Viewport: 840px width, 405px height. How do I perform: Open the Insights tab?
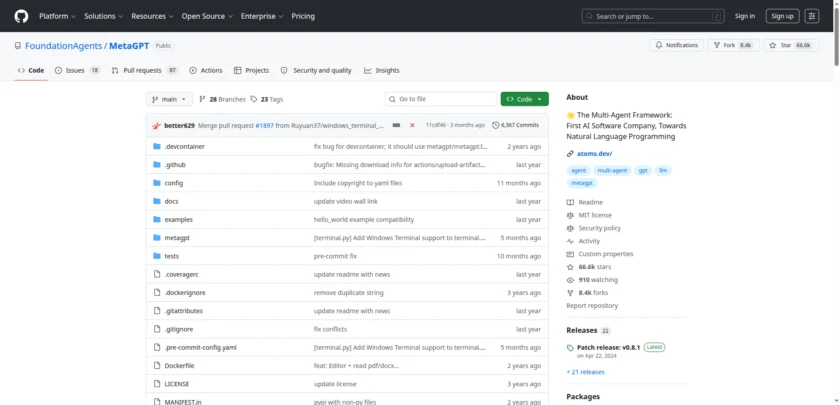tap(382, 71)
